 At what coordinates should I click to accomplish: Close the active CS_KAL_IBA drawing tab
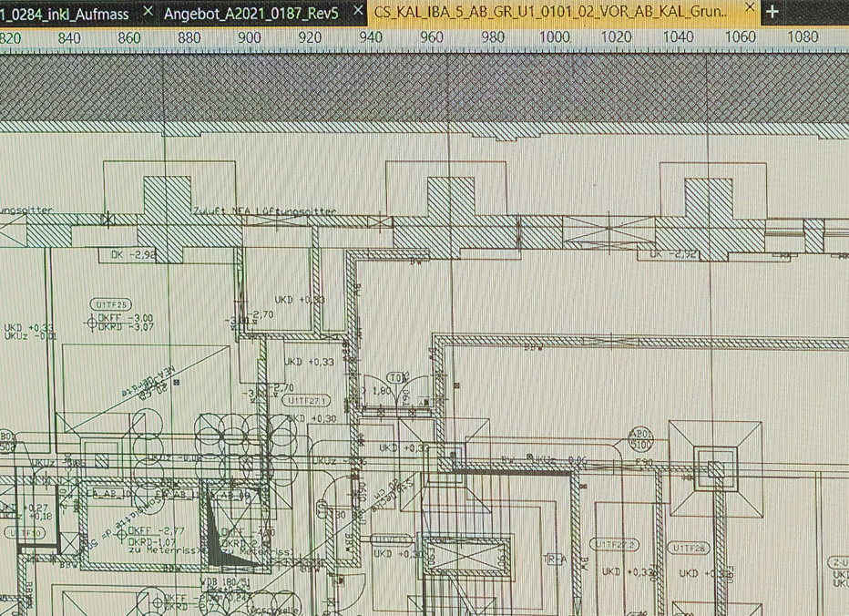pyautogui.click(x=751, y=8)
